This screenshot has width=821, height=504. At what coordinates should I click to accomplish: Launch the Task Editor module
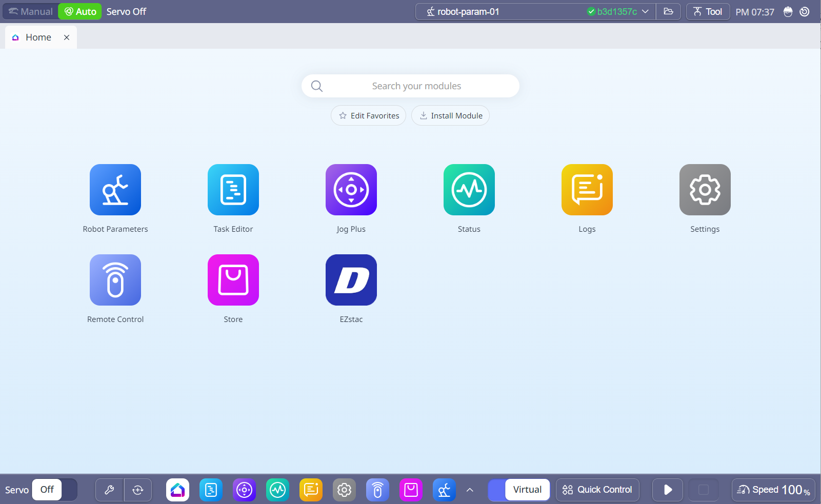click(x=233, y=190)
